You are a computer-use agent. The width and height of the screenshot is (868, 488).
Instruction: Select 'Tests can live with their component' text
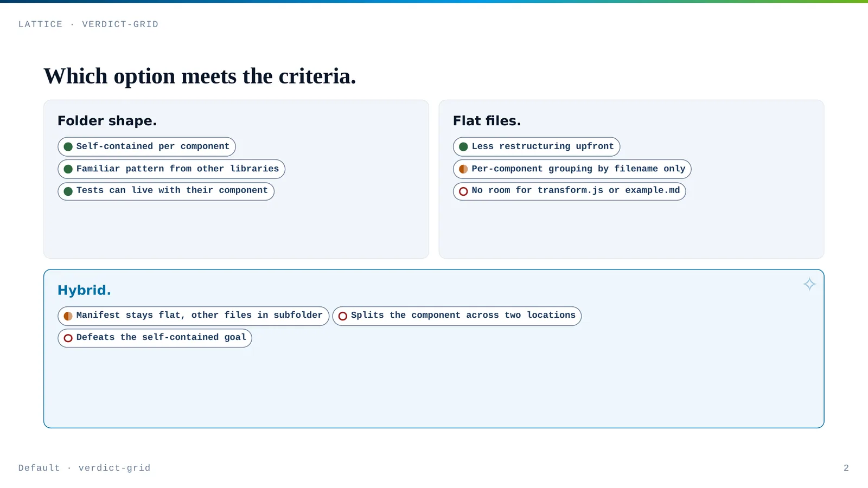[x=172, y=190]
